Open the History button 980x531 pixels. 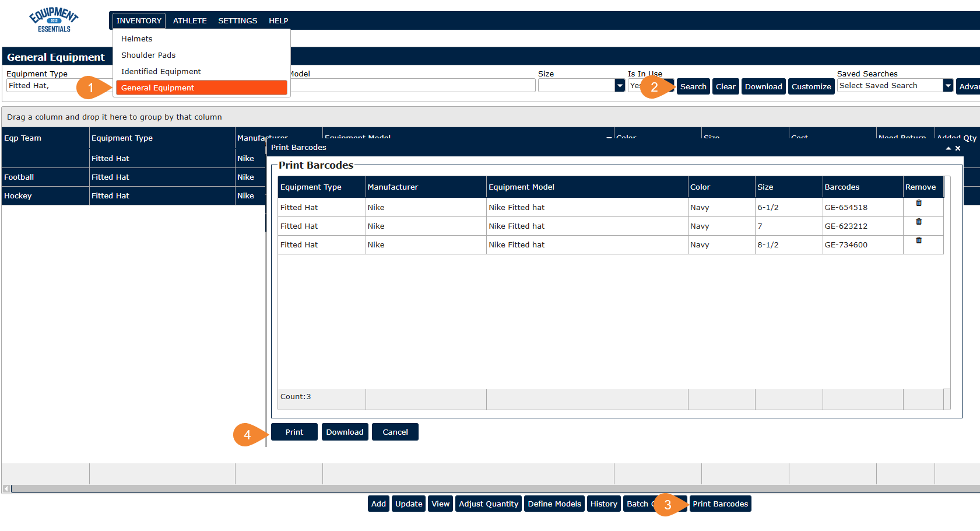[604, 504]
